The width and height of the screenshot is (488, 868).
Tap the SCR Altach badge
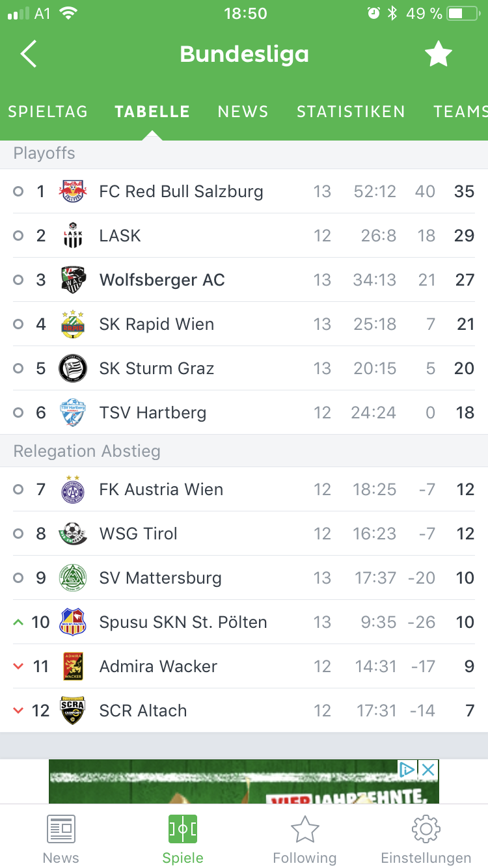click(x=73, y=711)
